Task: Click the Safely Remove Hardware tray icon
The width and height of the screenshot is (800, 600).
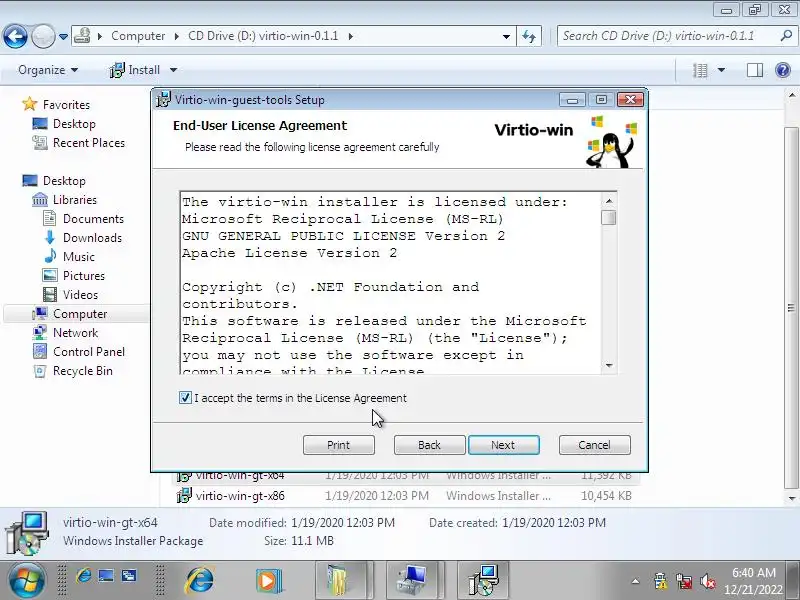Action: [660, 581]
